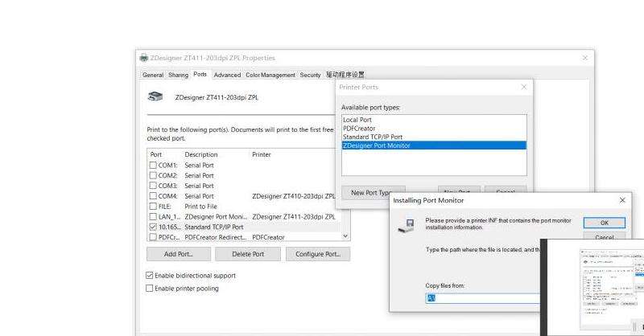Check the COM1 serial port checkbox
Screen dimensions: 644x336
[153, 165]
